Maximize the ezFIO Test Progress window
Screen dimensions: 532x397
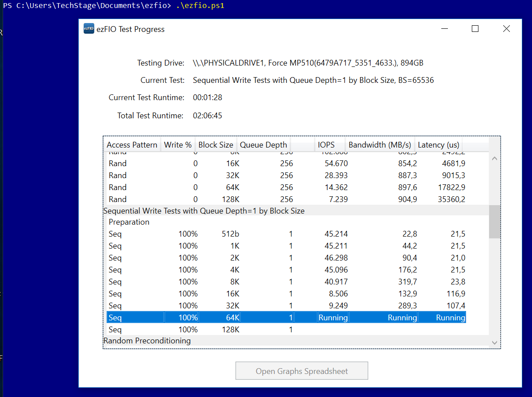tap(475, 29)
